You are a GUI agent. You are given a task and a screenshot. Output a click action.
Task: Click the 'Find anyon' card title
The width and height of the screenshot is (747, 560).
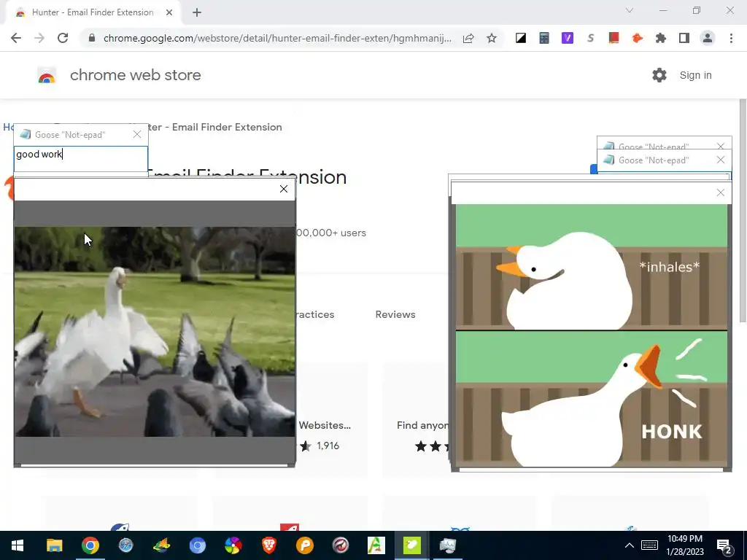422,425
